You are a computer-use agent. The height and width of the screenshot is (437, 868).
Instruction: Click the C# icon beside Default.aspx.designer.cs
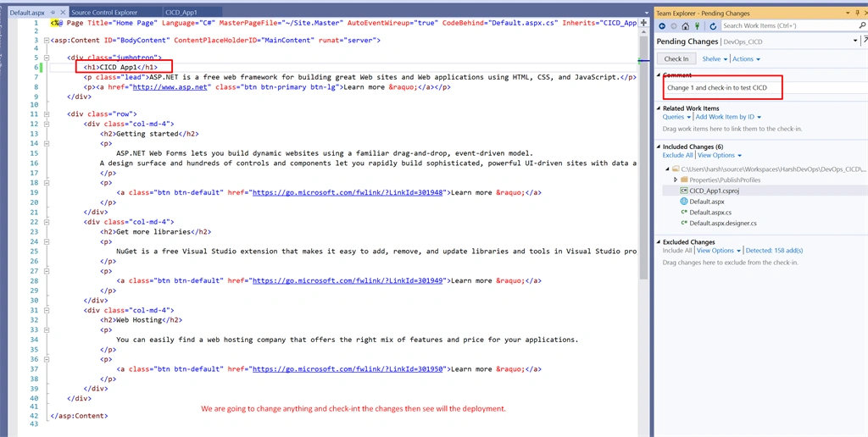point(684,223)
